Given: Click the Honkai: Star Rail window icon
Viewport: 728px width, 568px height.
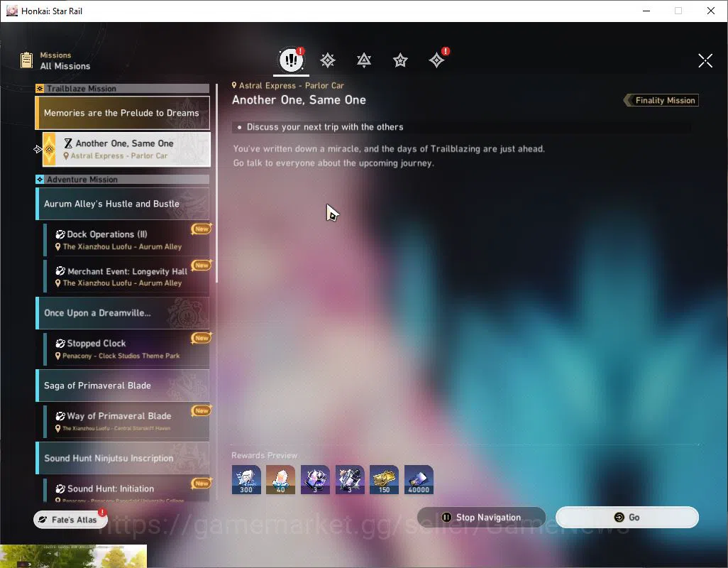Looking at the screenshot, I should point(12,11).
